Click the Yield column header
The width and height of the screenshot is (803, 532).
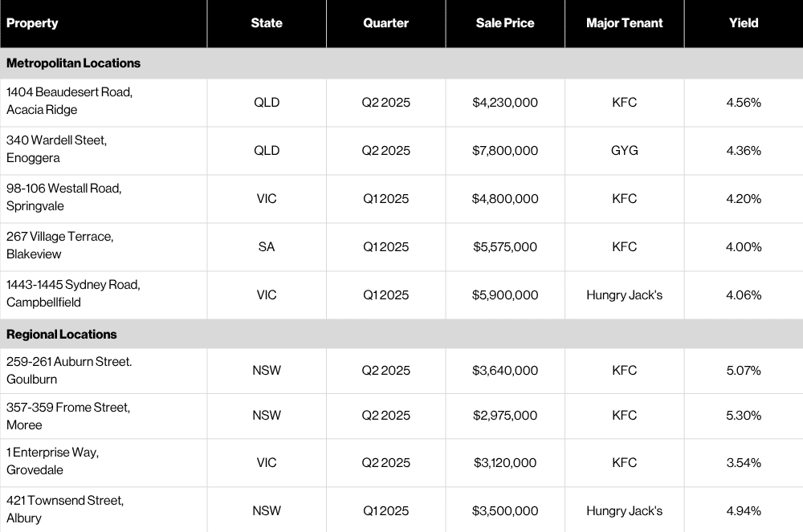(x=744, y=23)
